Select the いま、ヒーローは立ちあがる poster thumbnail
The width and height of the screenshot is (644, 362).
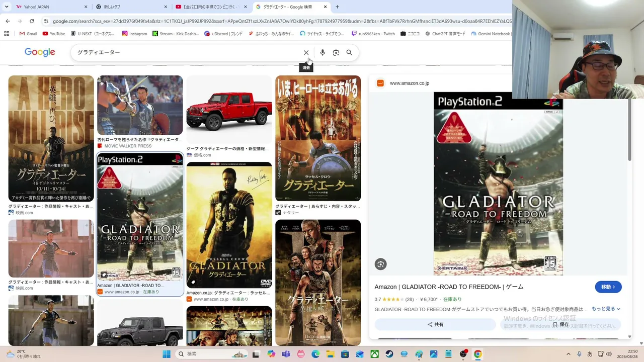pos(318,138)
